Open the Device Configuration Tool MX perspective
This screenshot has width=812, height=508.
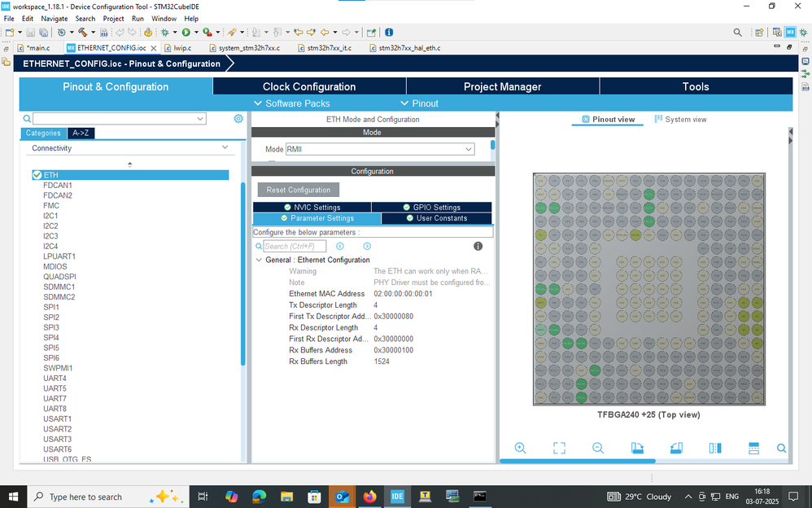[790, 32]
